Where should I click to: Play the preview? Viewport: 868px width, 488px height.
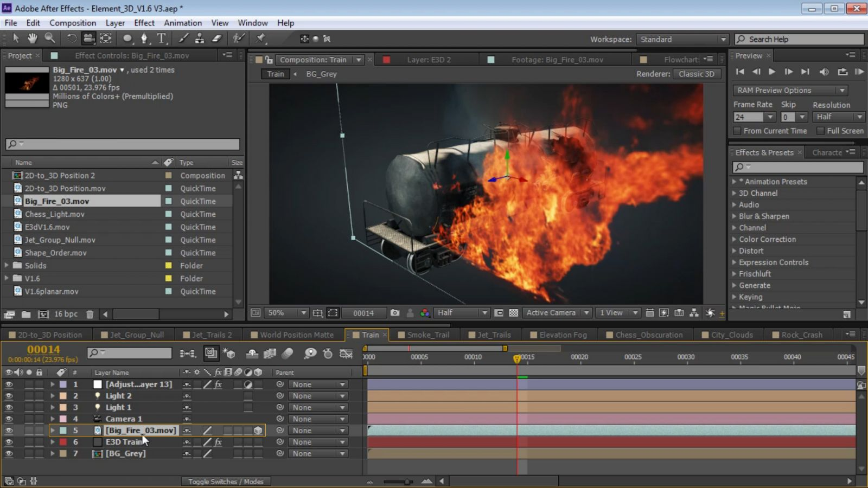[772, 72]
